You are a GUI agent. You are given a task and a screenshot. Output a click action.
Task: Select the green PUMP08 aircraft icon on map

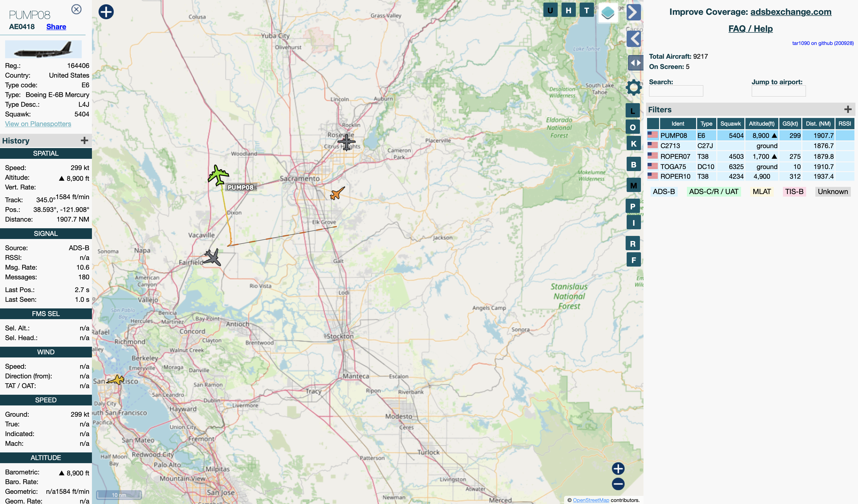click(218, 175)
